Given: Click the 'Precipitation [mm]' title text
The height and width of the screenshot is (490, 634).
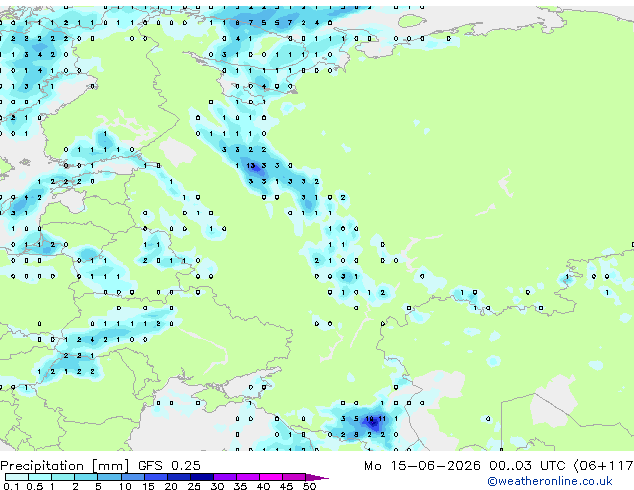Looking at the screenshot, I should (x=65, y=466).
